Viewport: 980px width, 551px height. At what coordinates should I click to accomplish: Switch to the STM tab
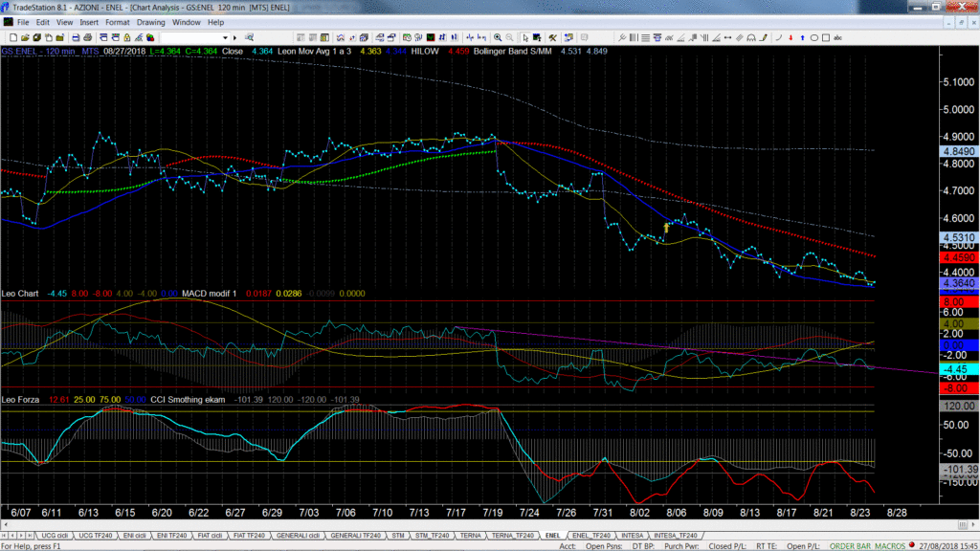tap(398, 536)
